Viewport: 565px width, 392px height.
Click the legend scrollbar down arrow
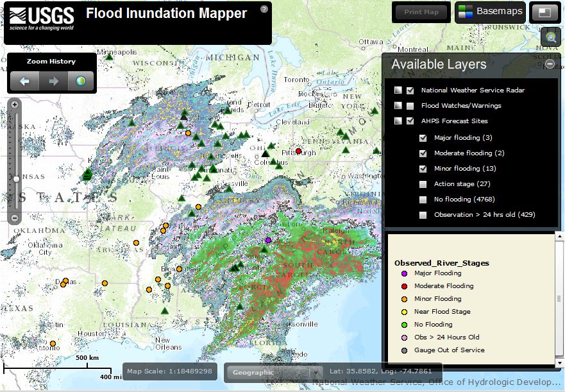click(x=560, y=362)
